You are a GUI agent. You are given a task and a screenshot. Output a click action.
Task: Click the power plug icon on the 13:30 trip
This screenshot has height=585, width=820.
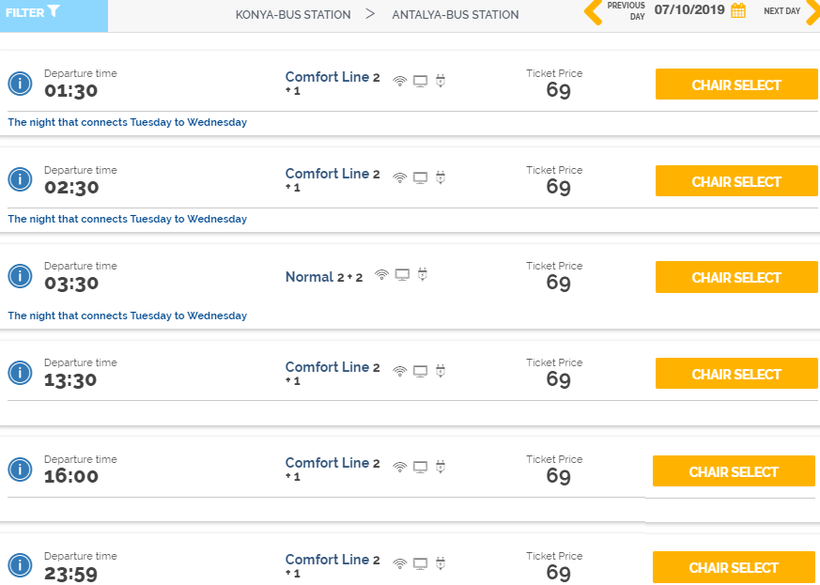[440, 371]
